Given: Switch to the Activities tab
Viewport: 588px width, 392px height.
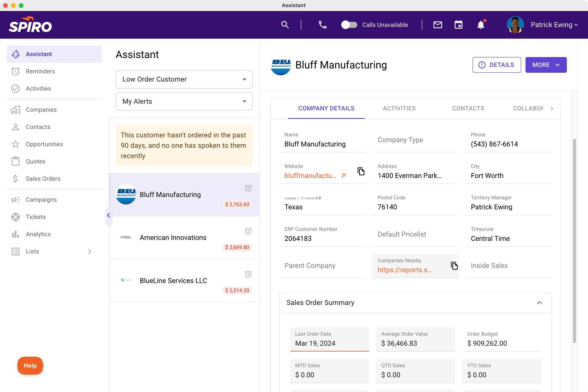Looking at the screenshot, I should [x=399, y=108].
